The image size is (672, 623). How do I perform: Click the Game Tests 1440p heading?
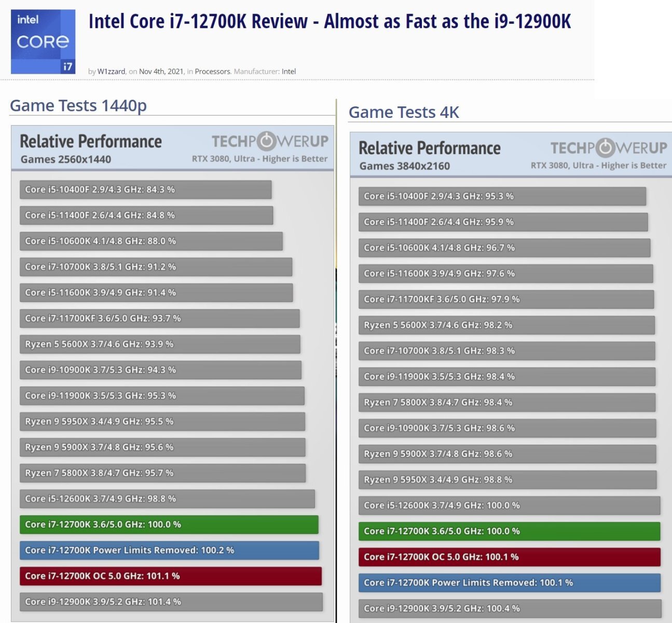78,105
